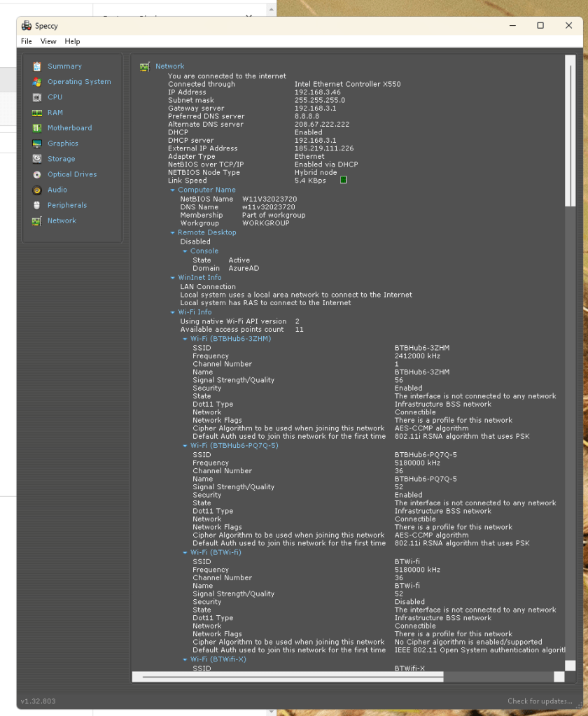This screenshot has height=716, width=588.
Task: Click the 2412000 kHz frequency value
Action: pos(417,356)
